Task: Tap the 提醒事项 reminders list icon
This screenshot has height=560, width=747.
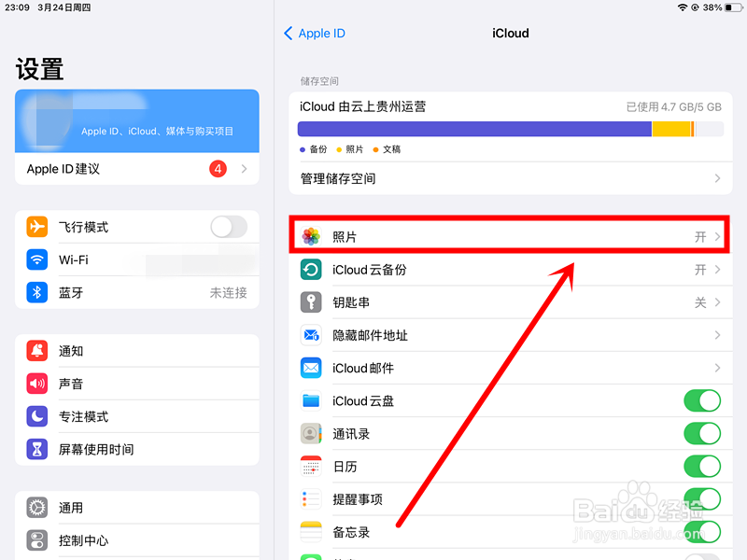Action: click(x=311, y=499)
